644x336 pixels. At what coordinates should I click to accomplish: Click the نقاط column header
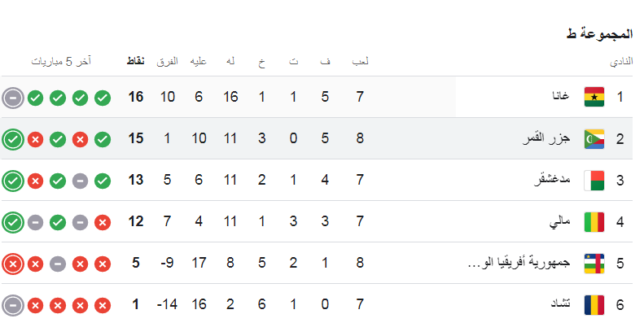pyautogui.click(x=137, y=62)
